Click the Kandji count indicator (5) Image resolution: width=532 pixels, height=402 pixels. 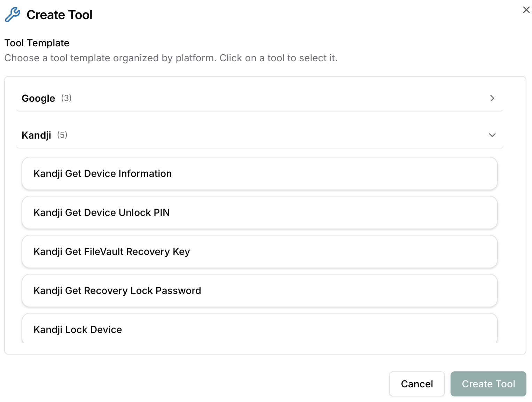(63, 135)
